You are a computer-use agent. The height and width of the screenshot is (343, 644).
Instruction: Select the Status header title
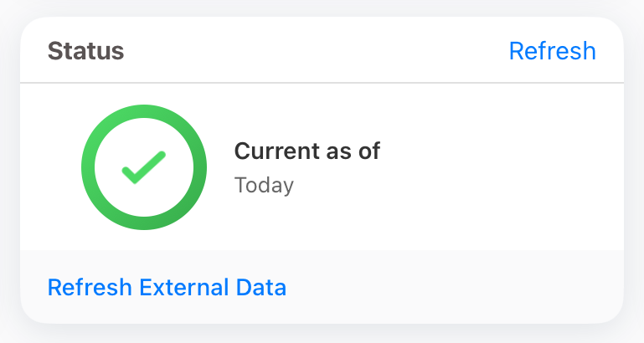tap(85, 51)
